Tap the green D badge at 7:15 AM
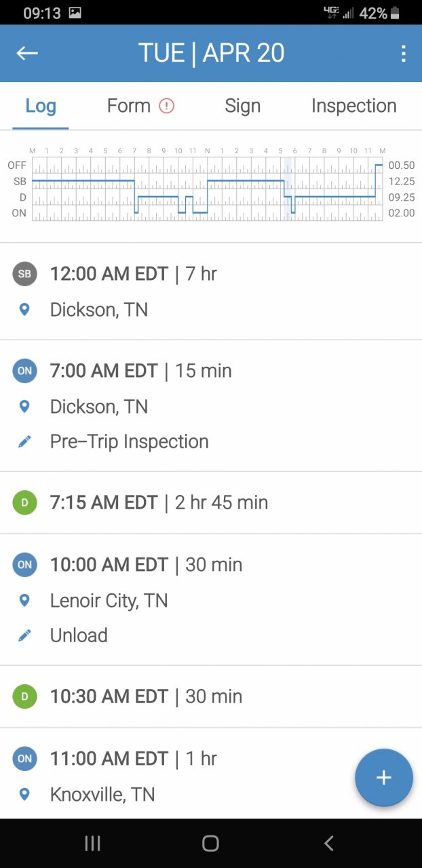 tap(24, 502)
